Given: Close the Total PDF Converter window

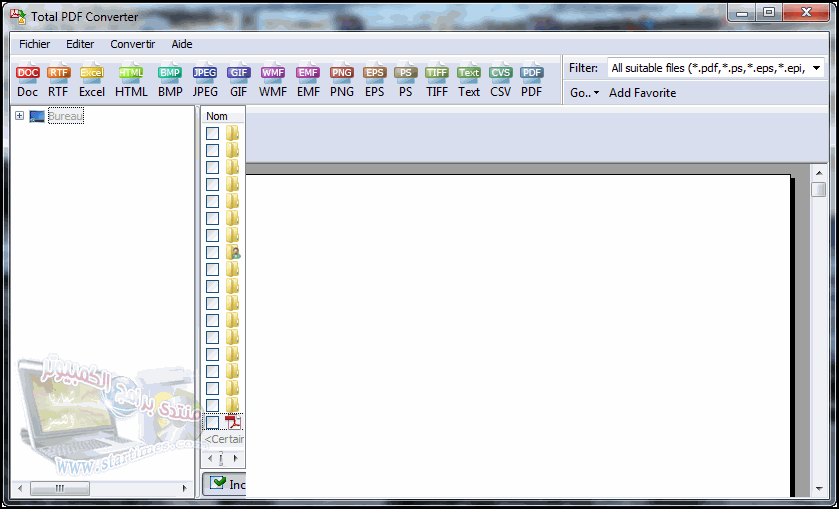Looking at the screenshot, I should 804,12.
